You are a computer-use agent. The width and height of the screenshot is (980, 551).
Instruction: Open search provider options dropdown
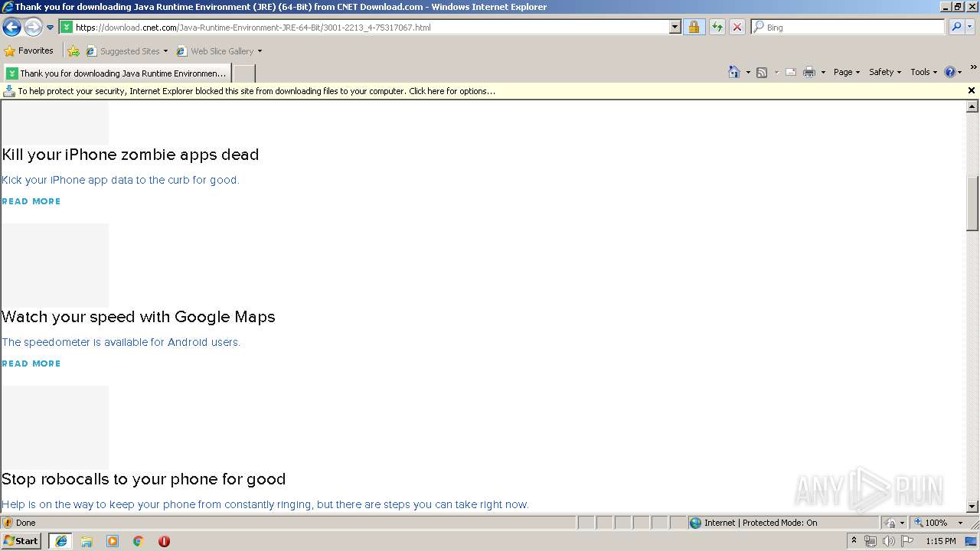(970, 27)
